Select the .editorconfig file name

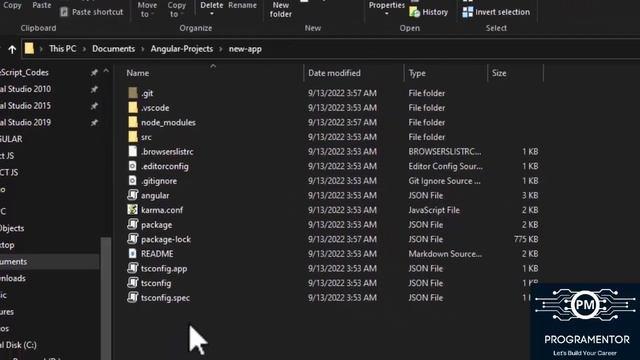coord(165,166)
